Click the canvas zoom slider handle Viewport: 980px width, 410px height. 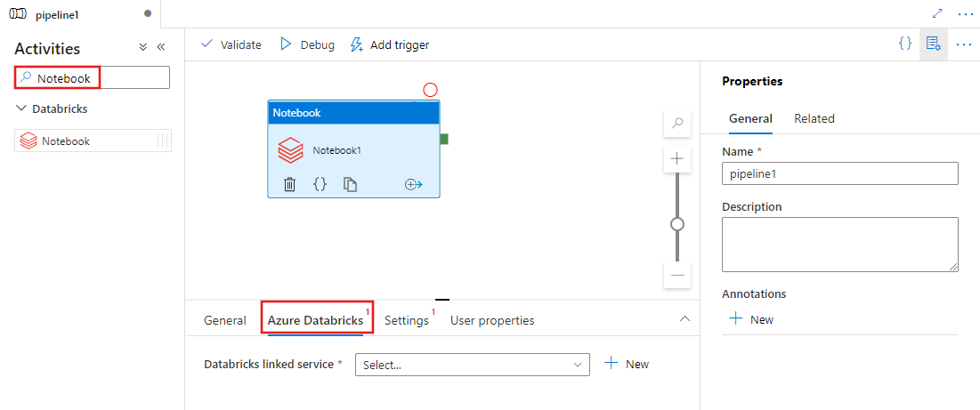pyautogui.click(x=677, y=224)
